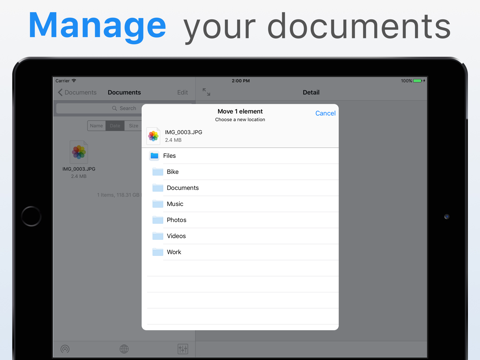Cancel the Move 1 element dialog

(x=325, y=113)
